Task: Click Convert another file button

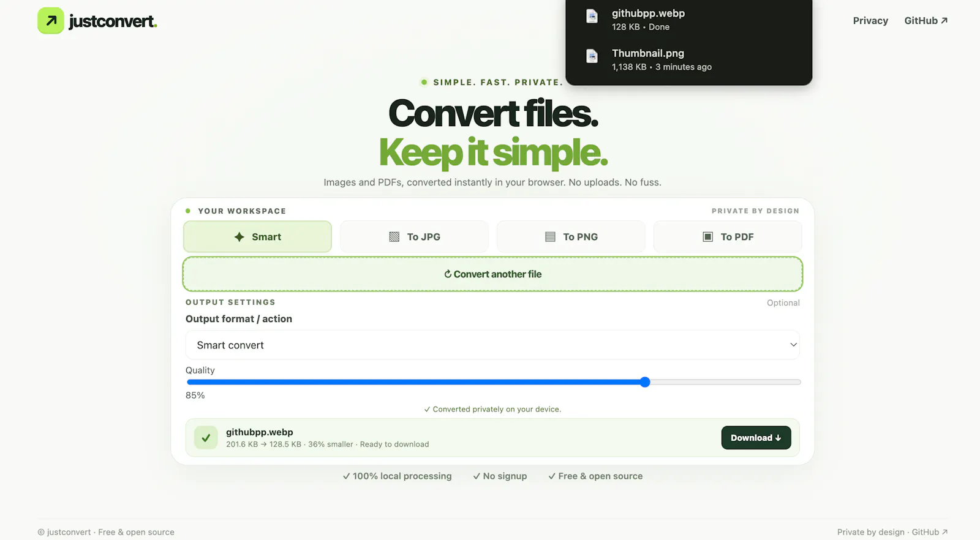Action: 492,274
